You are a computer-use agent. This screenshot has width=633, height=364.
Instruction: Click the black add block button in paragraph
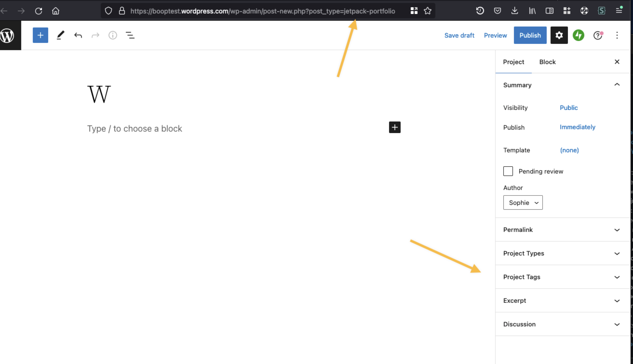click(395, 127)
